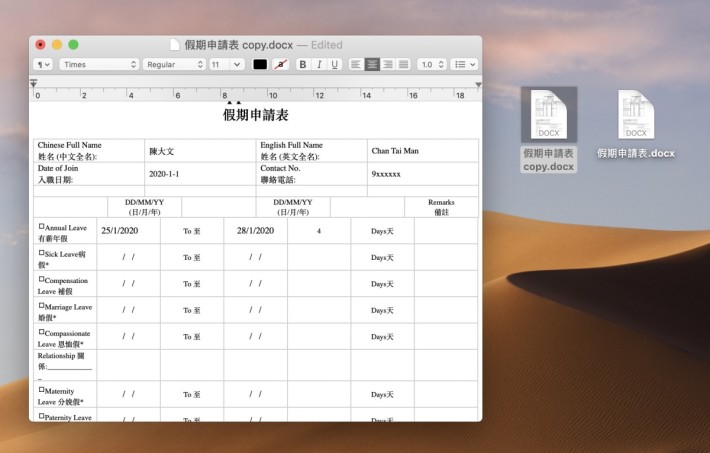
Task: Click the 25/1/2020 start date cell
Action: coord(129,231)
